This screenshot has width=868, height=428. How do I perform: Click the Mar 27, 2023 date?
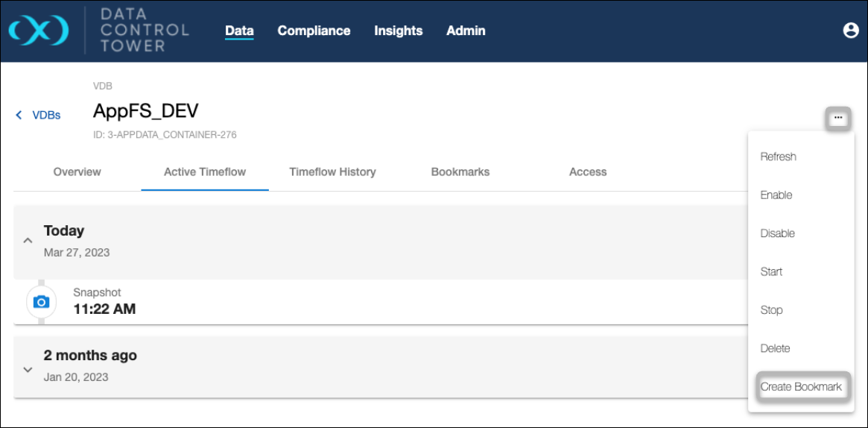(77, 253)
